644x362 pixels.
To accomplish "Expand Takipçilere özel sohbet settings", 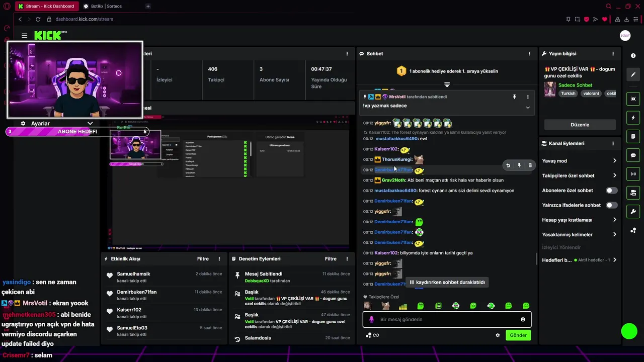I will pos(614,175).
